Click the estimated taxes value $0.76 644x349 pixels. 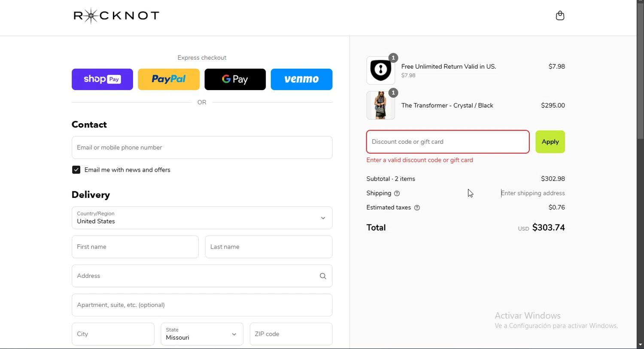(557, 207)
